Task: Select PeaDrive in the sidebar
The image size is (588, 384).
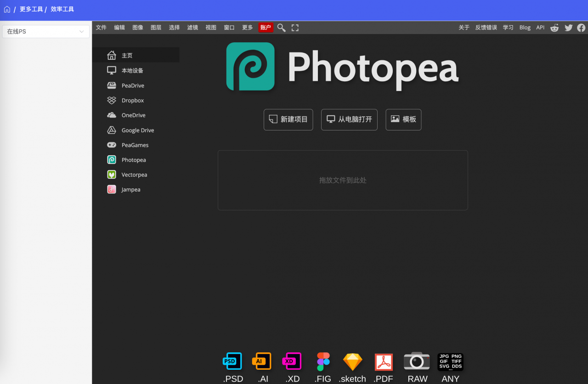Action: (136, 85)
